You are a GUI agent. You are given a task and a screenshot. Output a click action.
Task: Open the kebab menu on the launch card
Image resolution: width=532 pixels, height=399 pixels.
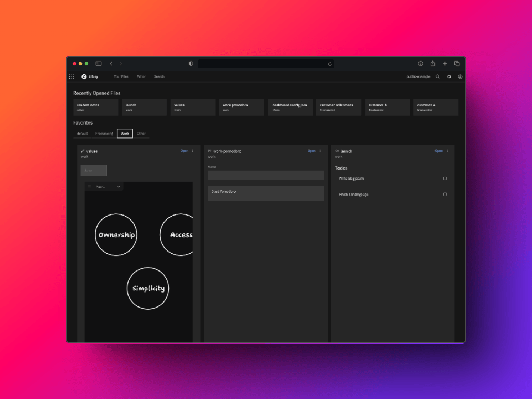click(446, 150)
